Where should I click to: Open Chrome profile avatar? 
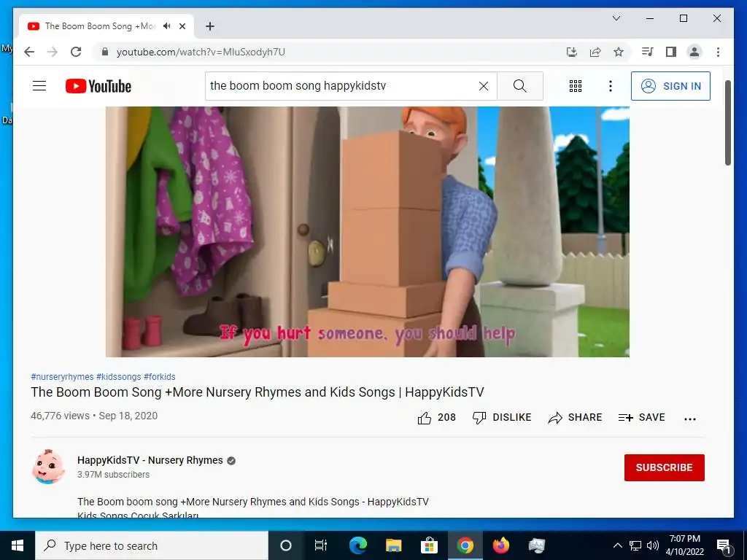click(x=694, y=52)
